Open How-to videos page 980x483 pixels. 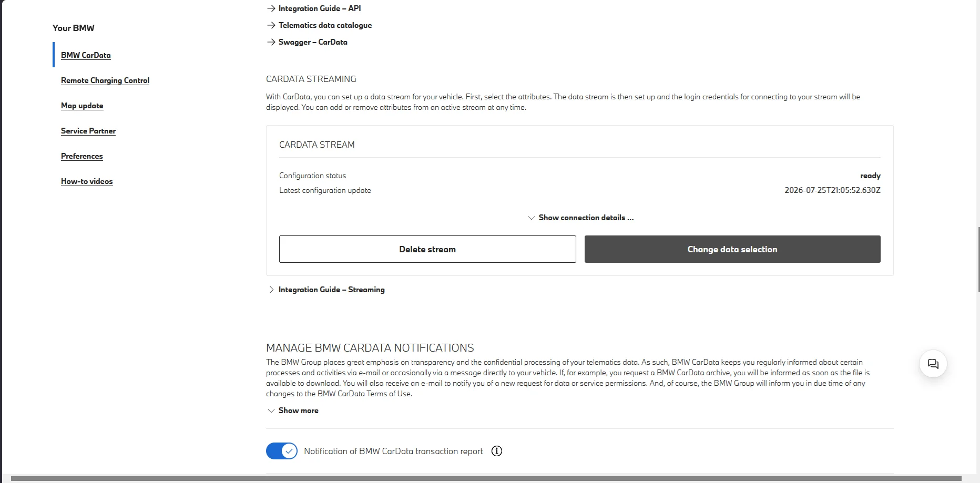87,181
